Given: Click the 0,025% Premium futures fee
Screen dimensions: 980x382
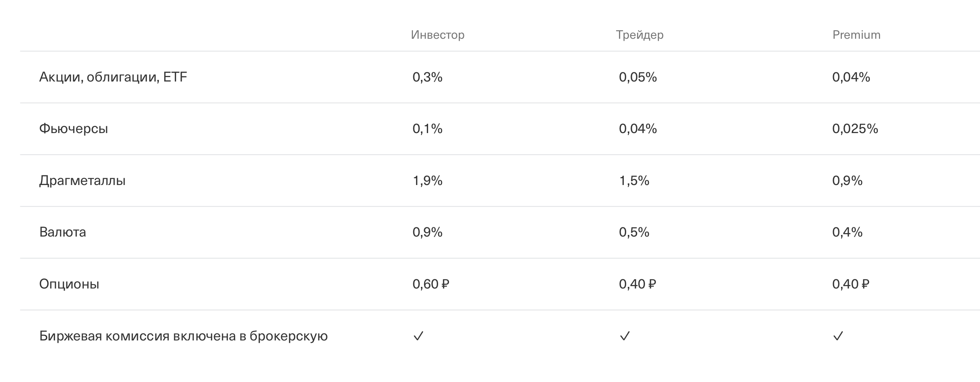Looking at the screenshot, I should coord(855,129).
